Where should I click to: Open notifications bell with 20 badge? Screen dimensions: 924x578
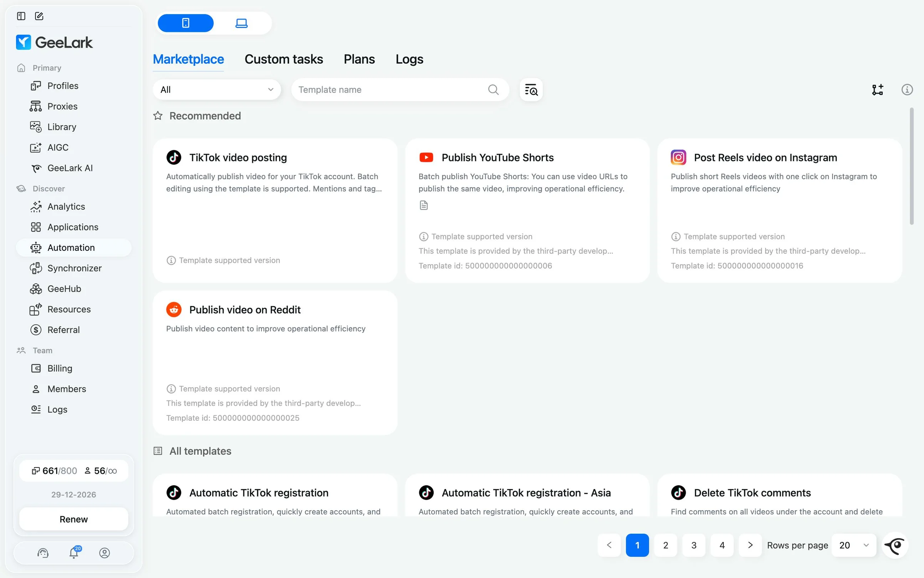(x=74, y=553)
